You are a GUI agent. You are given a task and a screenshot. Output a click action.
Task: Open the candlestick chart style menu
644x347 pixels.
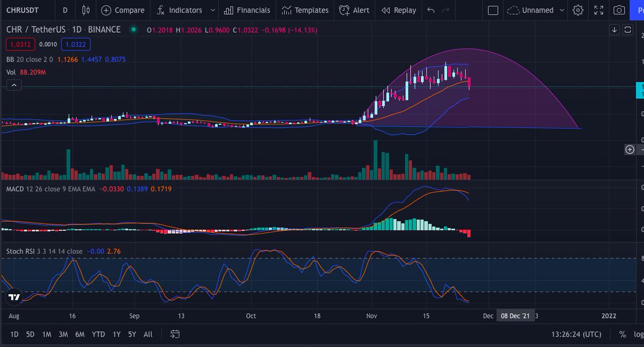[x=86, y=10]
